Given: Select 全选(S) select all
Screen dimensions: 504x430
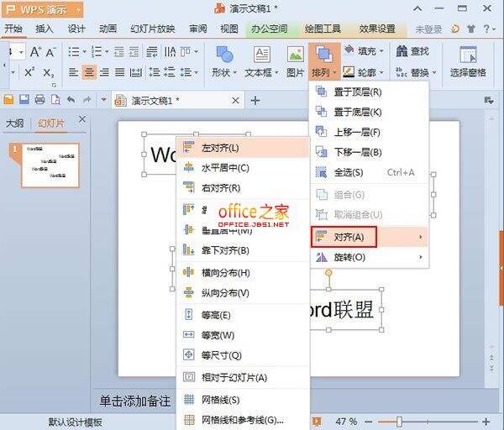Looking at the screenshot, I should coord(370,172).
